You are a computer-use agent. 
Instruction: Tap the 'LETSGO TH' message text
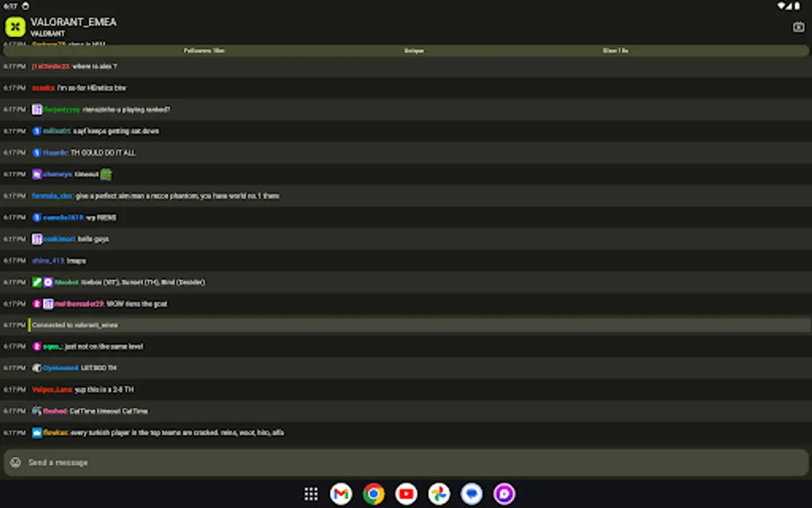(99, 368)
